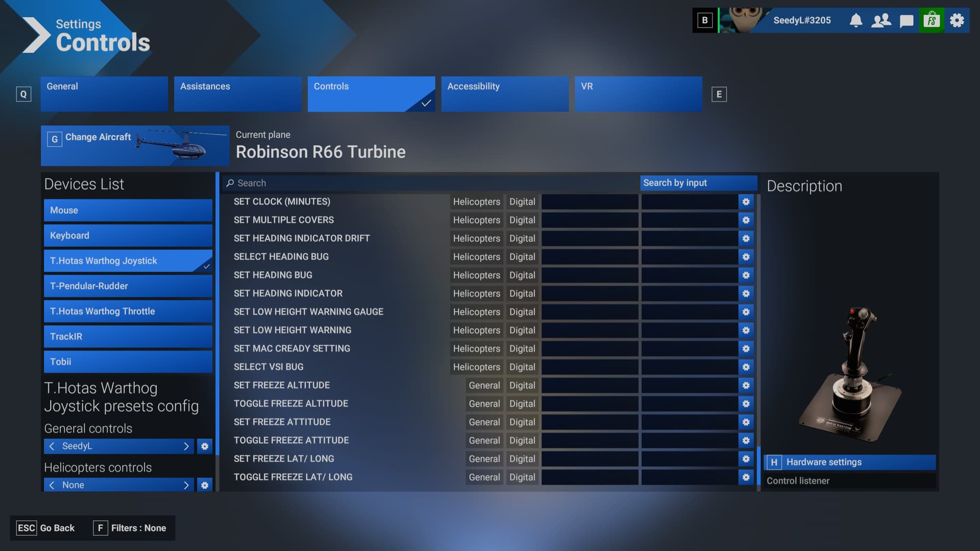Previous Helicopters controls preset arrow before None
This screenshot has width=980, height=551.
[x=52, y=485]
